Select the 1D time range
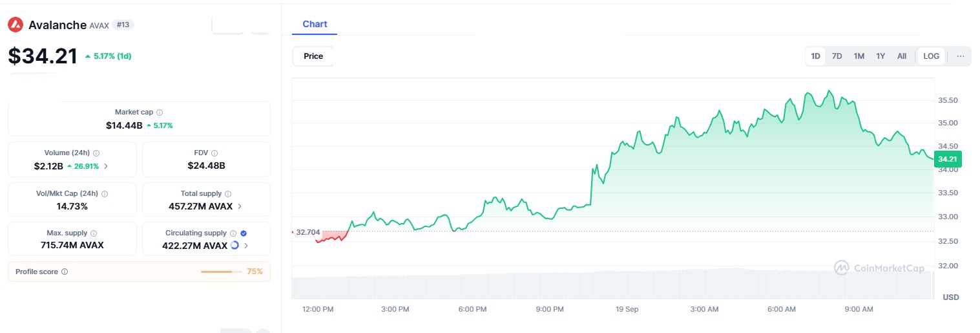 pos(815,56)
